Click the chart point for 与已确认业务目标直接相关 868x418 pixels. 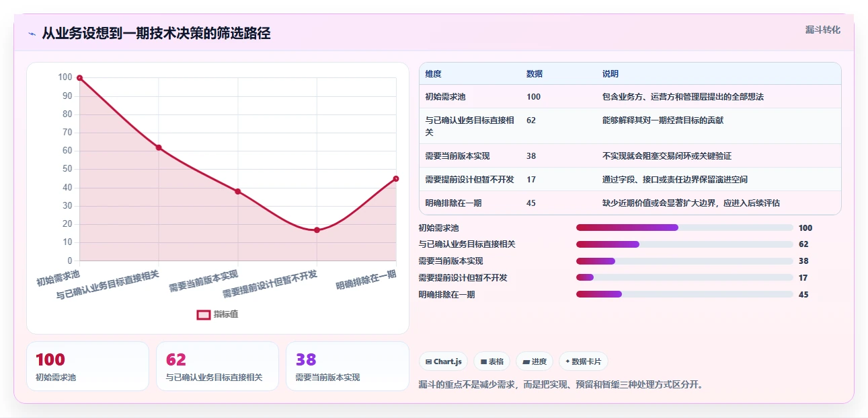point(159,147)
